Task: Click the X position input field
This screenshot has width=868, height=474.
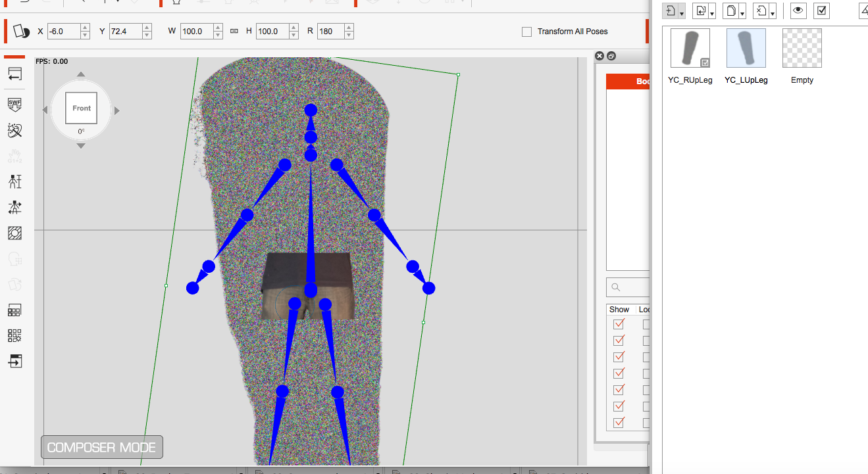Action: point(64,32)
